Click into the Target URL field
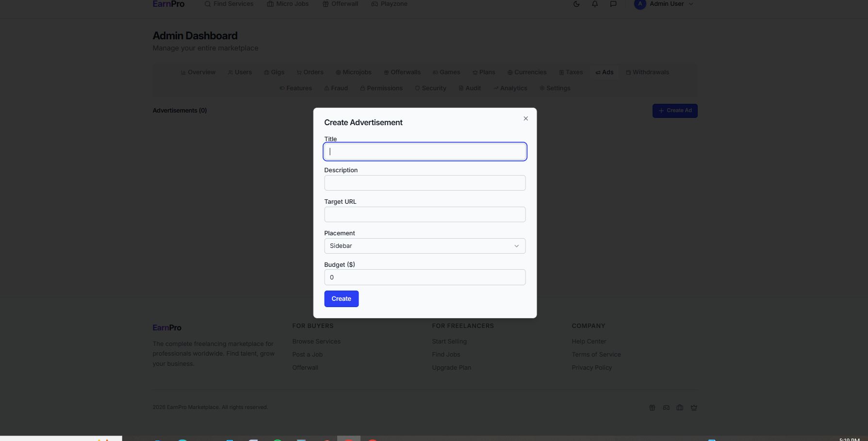Image resolution: width=868 pixels, height=441 pixels. point(425,214)
